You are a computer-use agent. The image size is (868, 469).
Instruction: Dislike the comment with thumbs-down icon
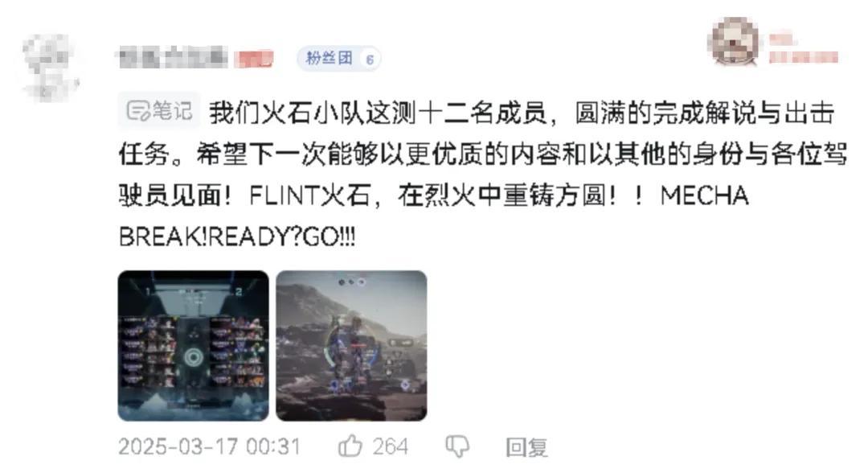tap(457, 446)
